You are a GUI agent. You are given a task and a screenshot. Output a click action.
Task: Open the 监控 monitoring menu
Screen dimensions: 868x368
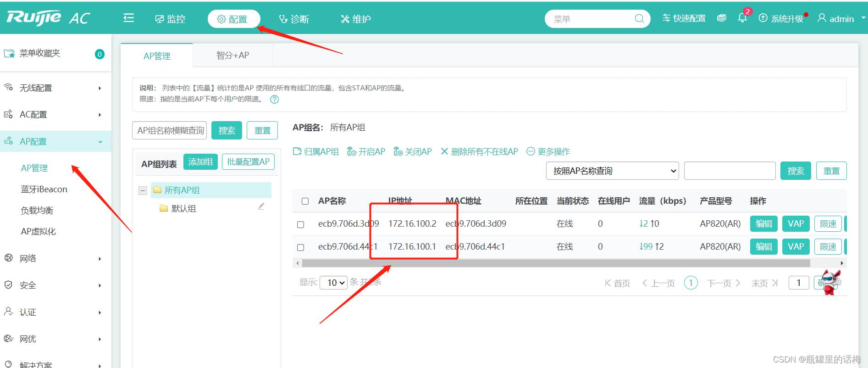(170, 19)
